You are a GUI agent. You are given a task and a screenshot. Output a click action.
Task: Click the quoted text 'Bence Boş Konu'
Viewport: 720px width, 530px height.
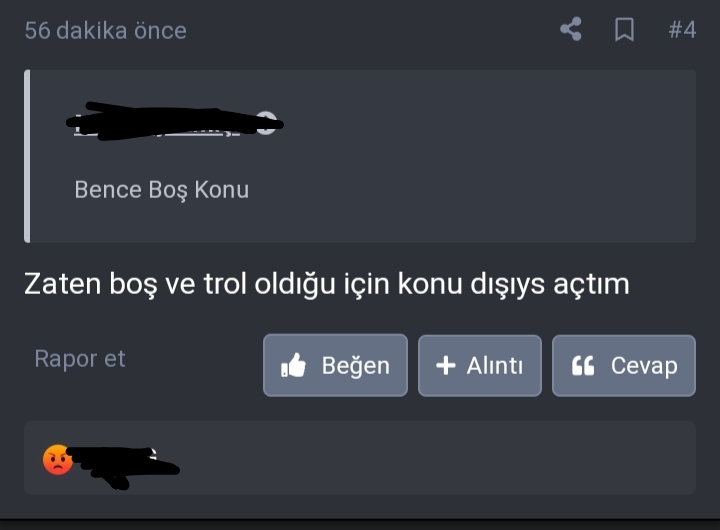point(162,190)
